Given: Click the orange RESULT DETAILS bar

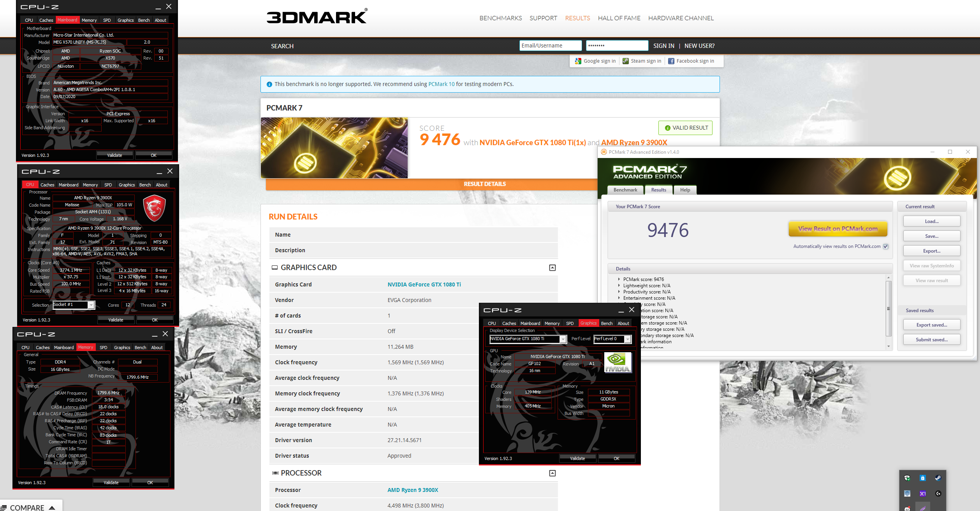Looking at the screenshot, I should (x=431, y=184).
